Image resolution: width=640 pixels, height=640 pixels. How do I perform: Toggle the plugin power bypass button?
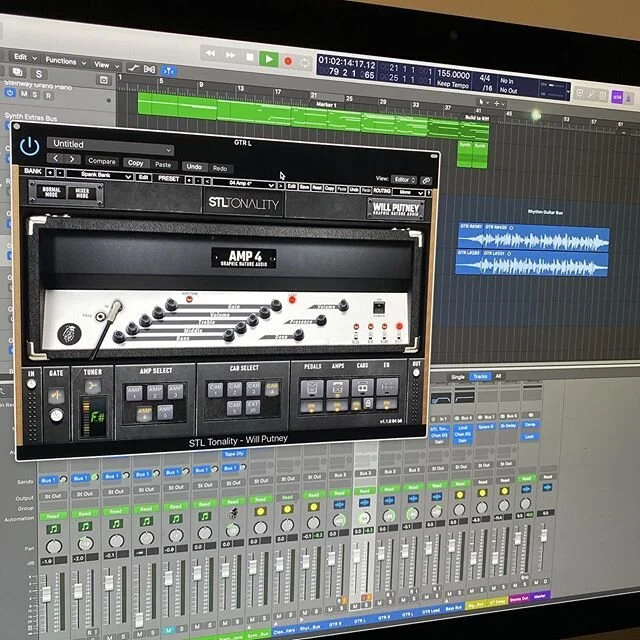tap(30, 146)
